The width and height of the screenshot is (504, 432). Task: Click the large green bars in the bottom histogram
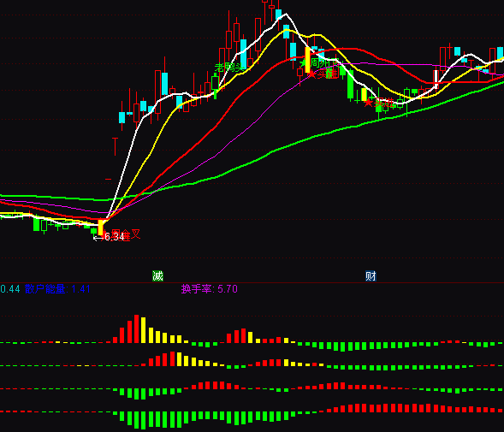tap(205, 419)
